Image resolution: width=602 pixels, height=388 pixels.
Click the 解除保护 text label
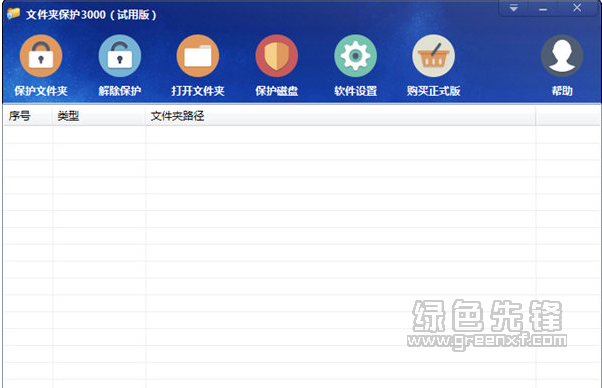[119, 91]
